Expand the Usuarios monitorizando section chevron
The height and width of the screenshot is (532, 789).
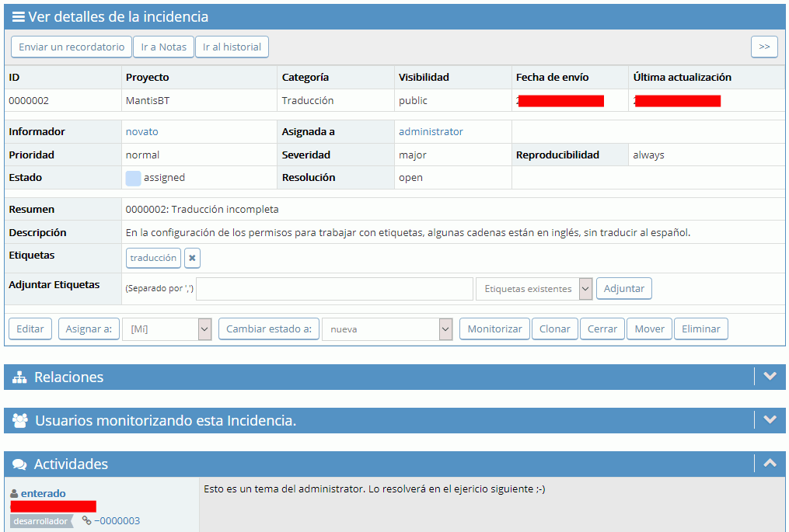pos(770,420)
